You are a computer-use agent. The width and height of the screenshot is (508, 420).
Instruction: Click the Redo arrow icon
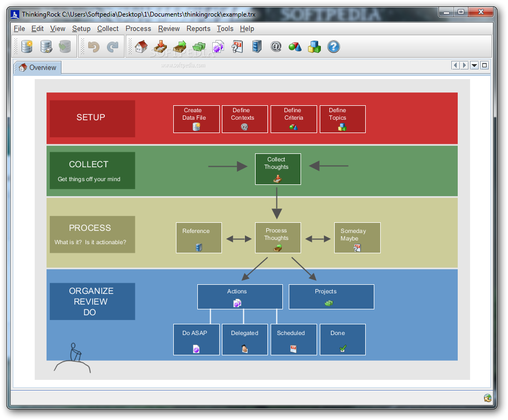pyautogui.click(x=113, y=47)
